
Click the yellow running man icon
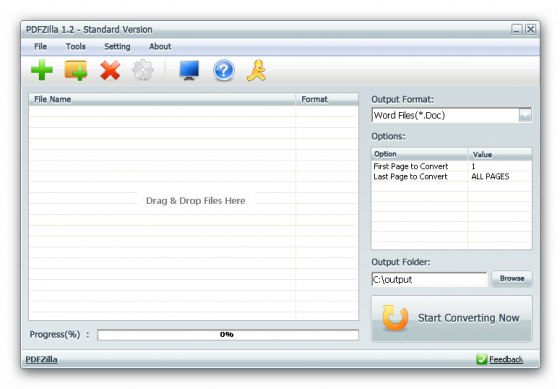[256, 70]
